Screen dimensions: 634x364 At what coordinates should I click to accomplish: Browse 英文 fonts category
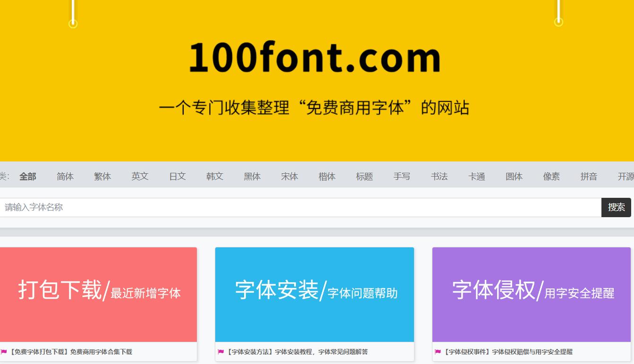tap(140, 176)
